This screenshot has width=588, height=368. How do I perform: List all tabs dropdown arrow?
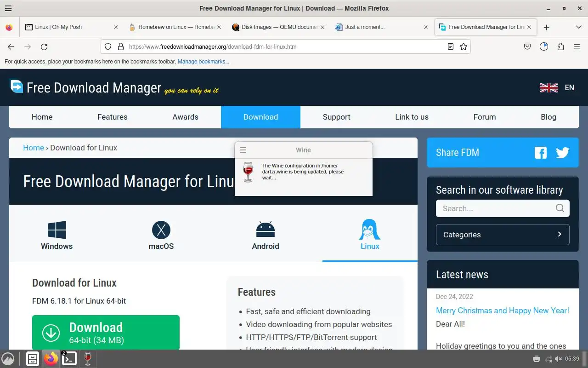click(x=578, y=27)
